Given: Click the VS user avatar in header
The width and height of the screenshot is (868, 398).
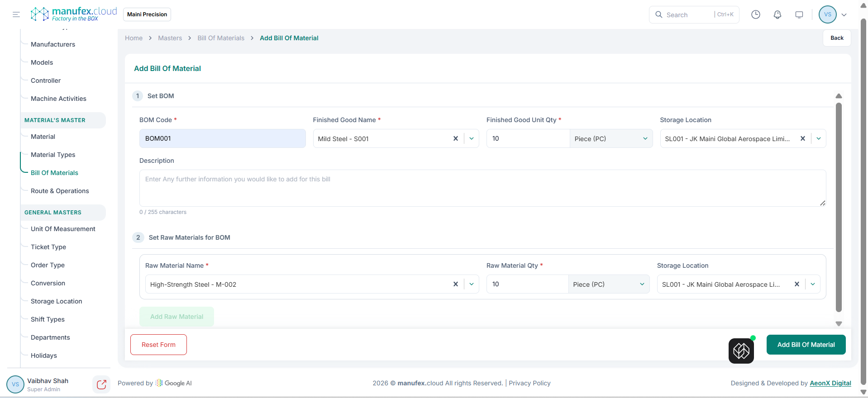Looking at the screenshot, I should click(x=828, y=14).
